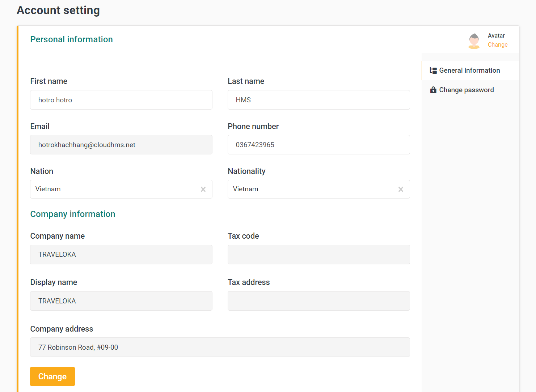Focus the Last name input field

click(x=318, y=100)
